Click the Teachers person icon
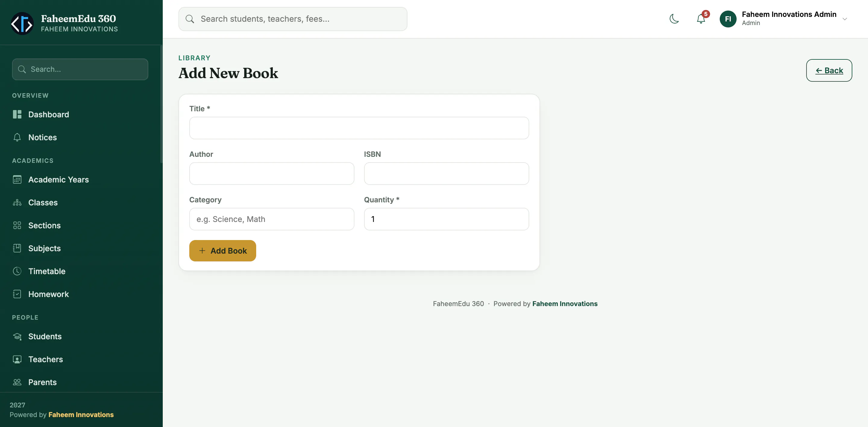This screenshot has height=427, width=868. 17,359
